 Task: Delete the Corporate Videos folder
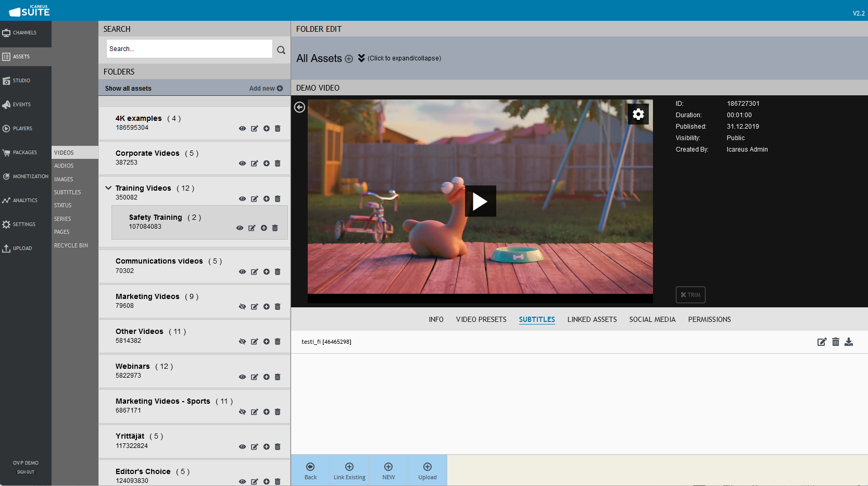pos(278,164)
